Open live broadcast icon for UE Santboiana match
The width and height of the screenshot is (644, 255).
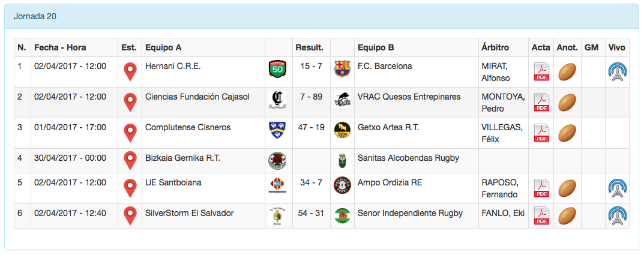click(617, 188)
